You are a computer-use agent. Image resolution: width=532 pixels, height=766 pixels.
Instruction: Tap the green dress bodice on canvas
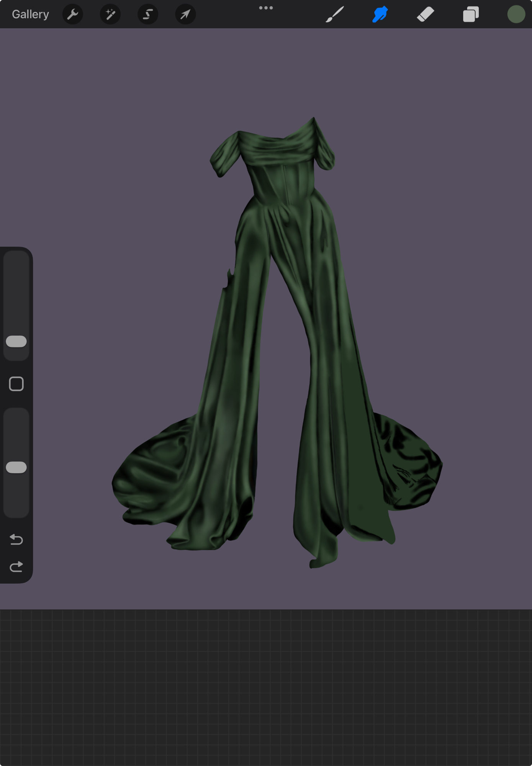coord(282,180)
